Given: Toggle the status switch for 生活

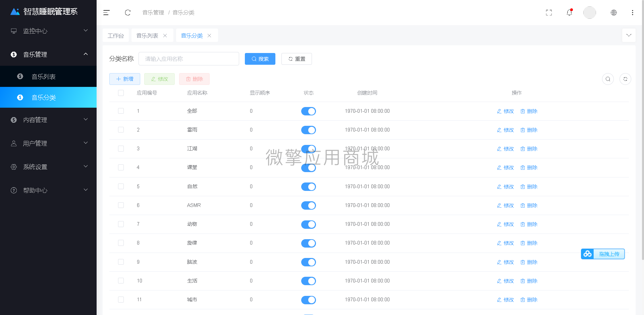Looking at the screenshot, I should pyautogui.click(x=309, y=281).
